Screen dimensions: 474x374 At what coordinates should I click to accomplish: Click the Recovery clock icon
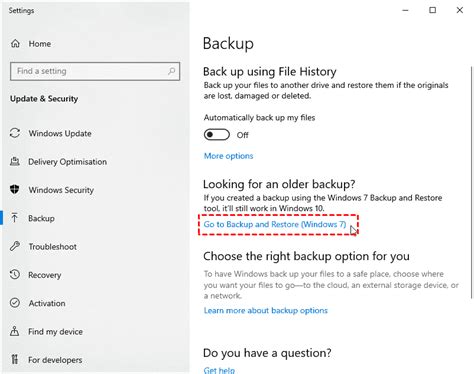click(x=15, y=275)
